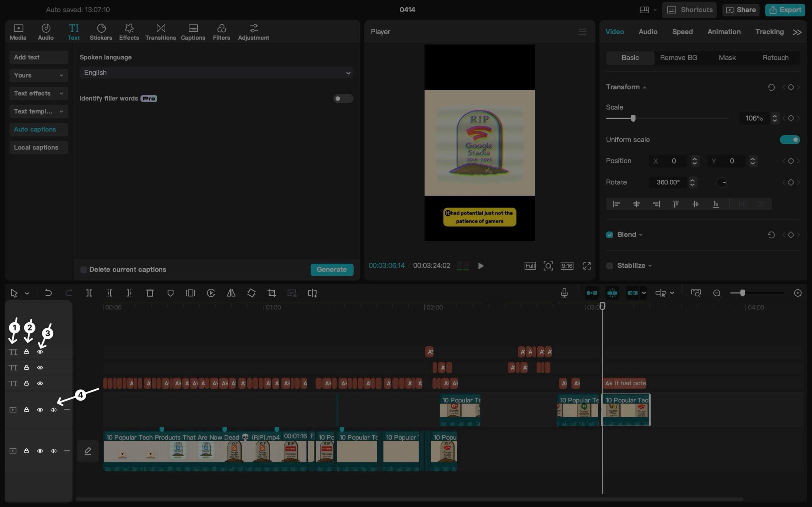Select the Remove BG tab
The height and width of the screenshot is (507, 812).
tap(678, 58)
